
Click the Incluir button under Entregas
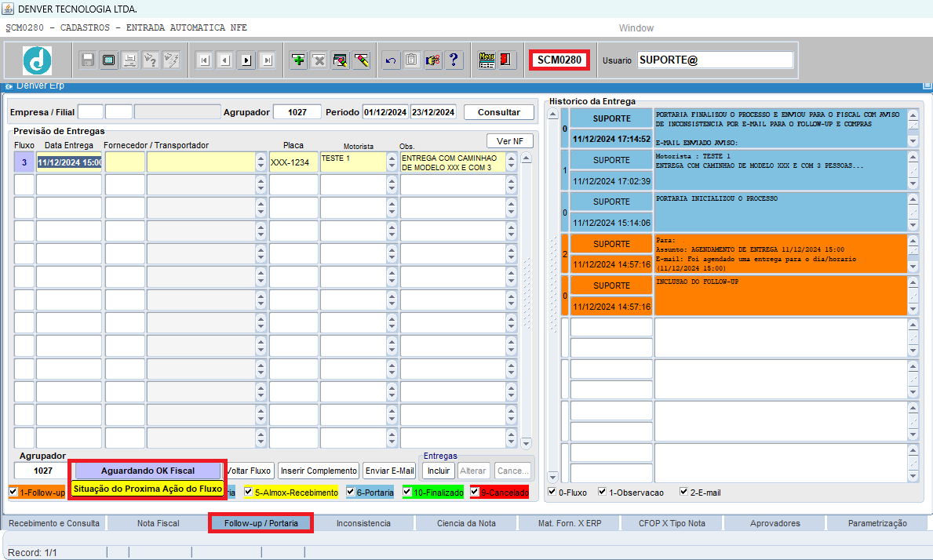(439, 471)
